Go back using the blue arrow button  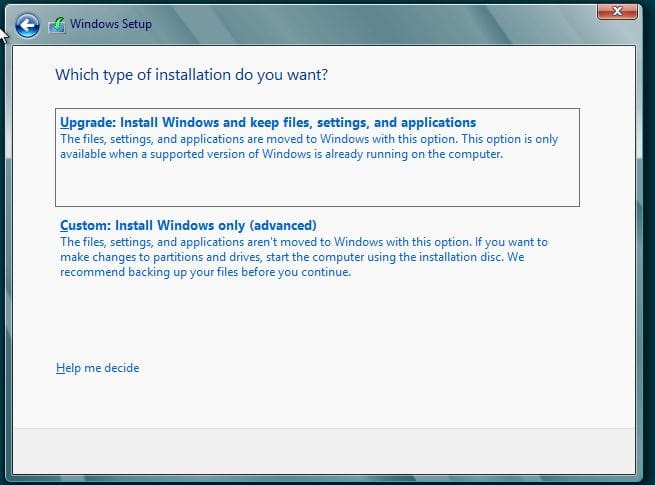point(28,25)
